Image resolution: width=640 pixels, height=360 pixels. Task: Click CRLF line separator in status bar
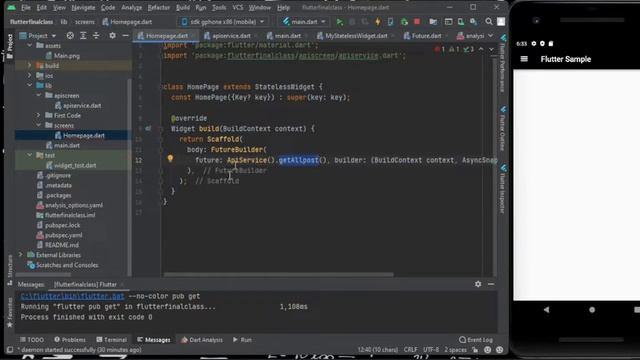click(410, 350)
